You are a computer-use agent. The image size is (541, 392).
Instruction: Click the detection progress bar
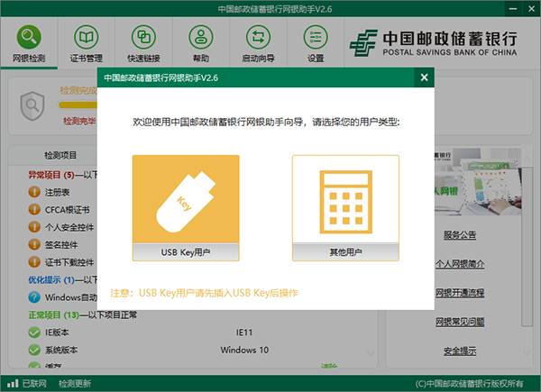(78, 105)
